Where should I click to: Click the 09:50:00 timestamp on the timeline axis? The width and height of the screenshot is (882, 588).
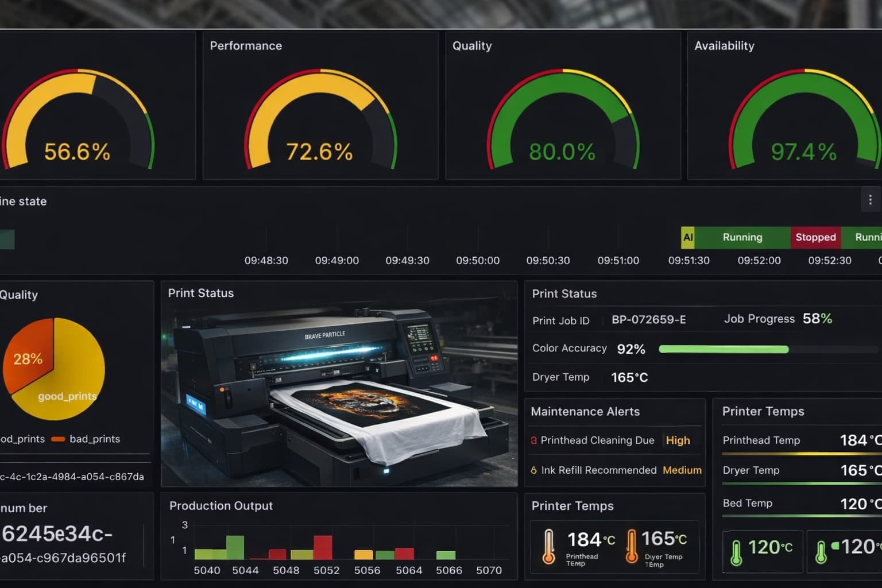477,260
